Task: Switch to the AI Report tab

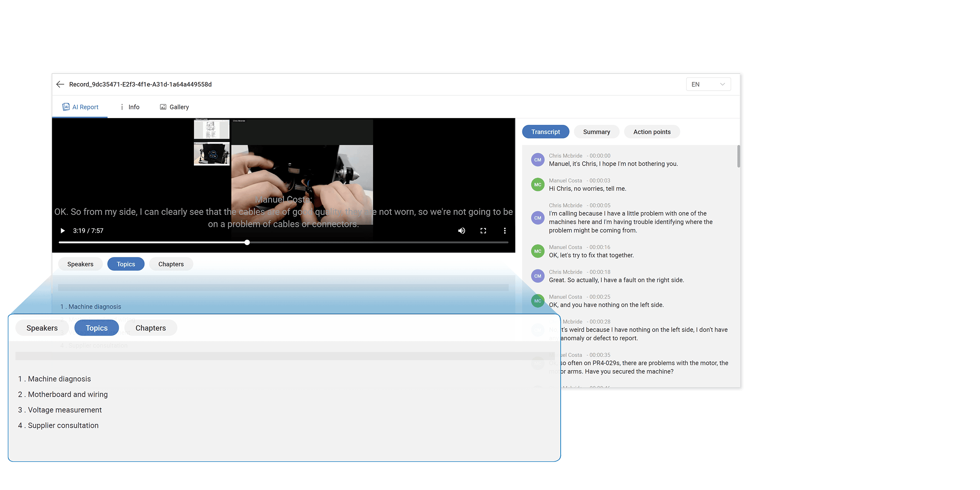Action: 80,107
